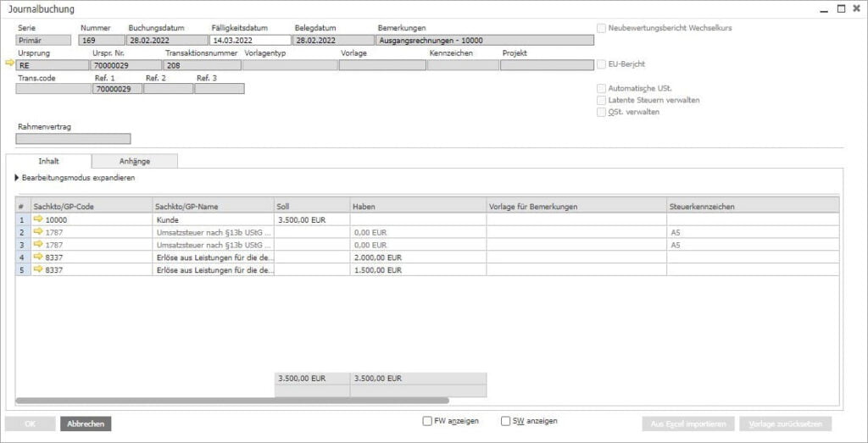Click link arrow in row 3 account 1787

(x=38, y=244)
